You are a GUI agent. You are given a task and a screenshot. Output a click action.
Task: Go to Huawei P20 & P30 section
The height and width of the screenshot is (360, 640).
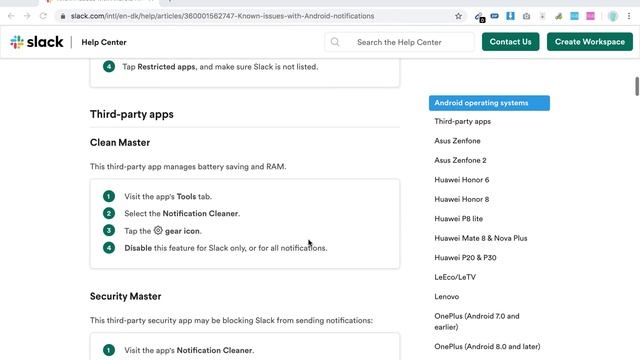(465, 258)
